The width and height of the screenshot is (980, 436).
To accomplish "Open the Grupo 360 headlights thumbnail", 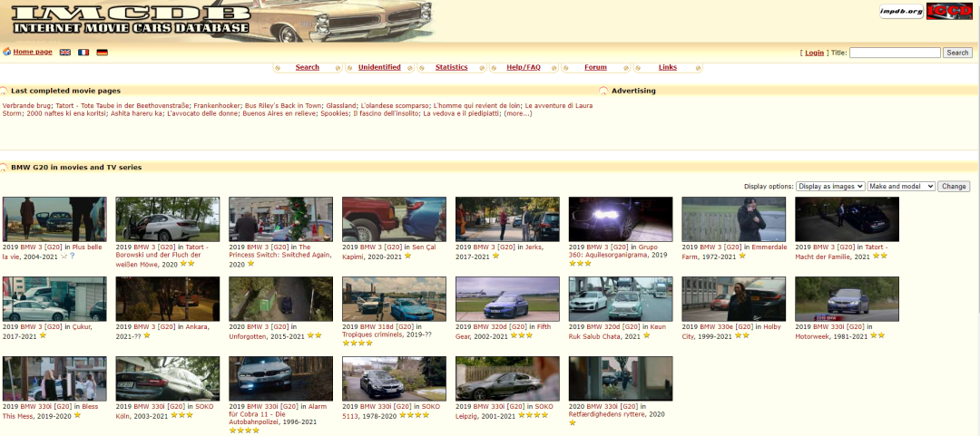I will (620, 219).
